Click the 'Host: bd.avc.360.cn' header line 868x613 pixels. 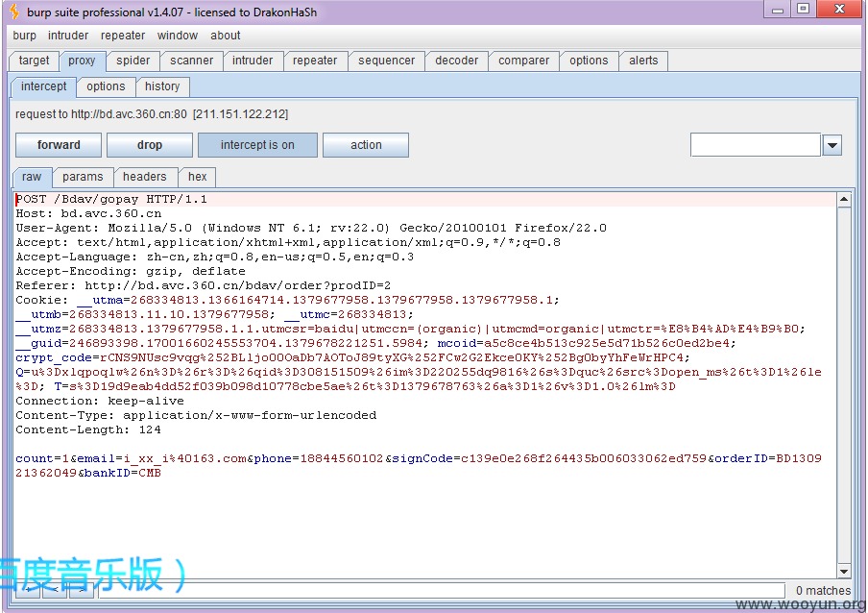point(88,213)
